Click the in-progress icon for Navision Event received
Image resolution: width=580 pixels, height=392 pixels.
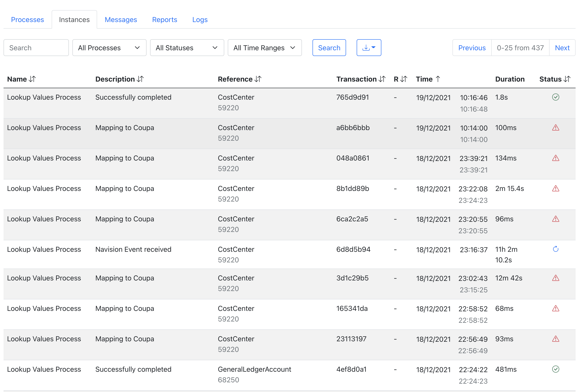pyautogui.click(x=556, y=249)
